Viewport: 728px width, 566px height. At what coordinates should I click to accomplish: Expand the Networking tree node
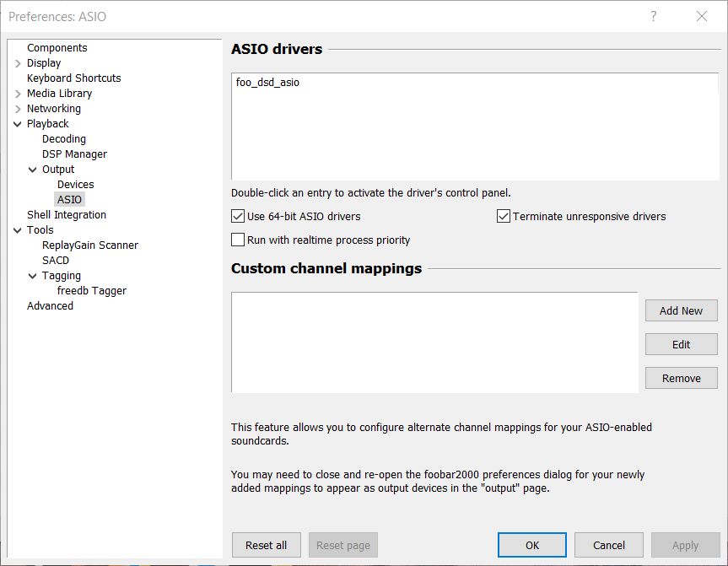pyautogui.click(x=19, y=109)
